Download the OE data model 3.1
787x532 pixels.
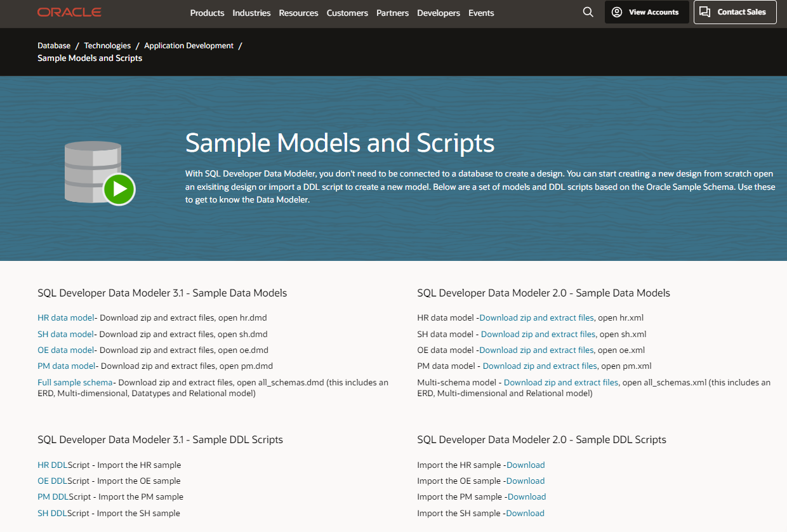[x=66, y=350]
